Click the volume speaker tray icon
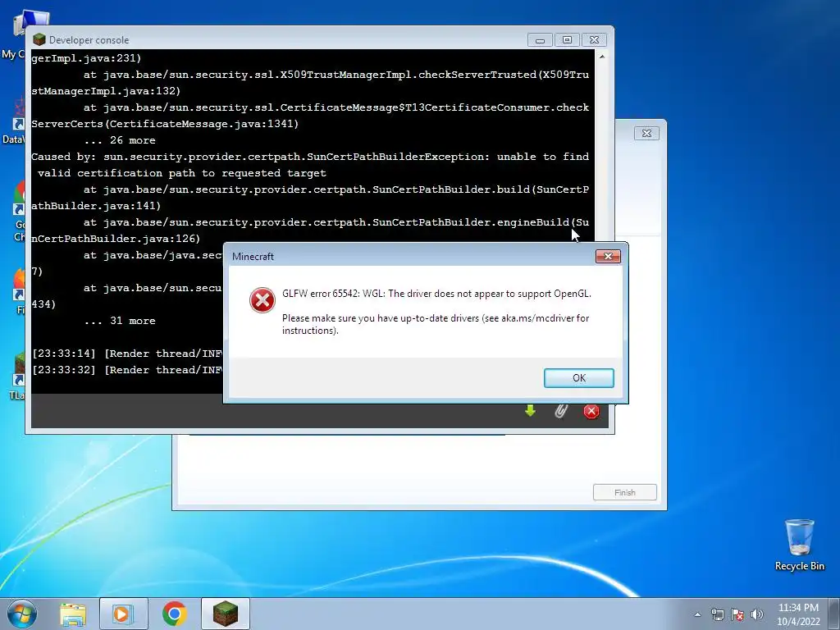Image resolution: width=840 pixels, height=630 pixels. pyautogui.click(x=757, y=614)
